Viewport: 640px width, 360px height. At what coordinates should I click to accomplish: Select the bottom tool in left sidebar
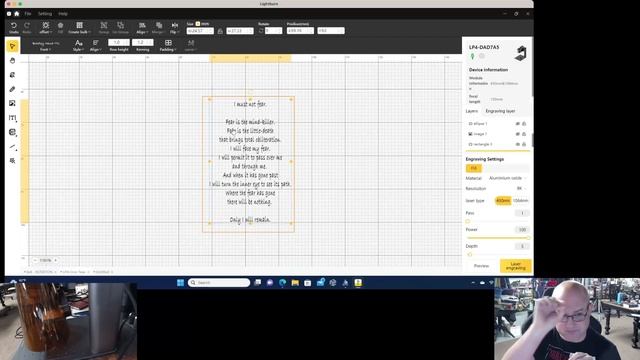point(12,161)
